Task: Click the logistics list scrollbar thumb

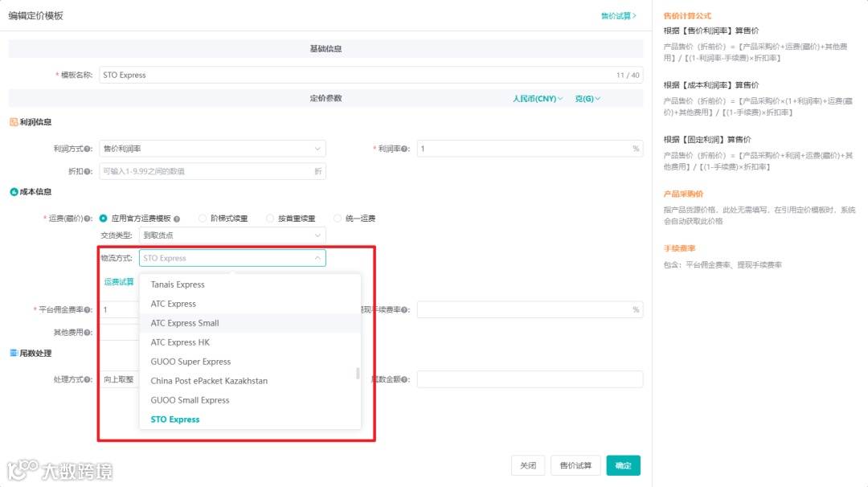Action: [x=358, y=374]
